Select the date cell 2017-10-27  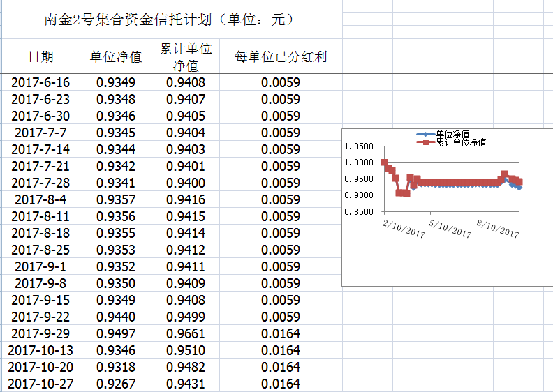(40, 384)
